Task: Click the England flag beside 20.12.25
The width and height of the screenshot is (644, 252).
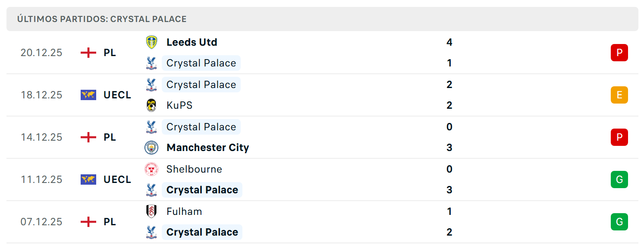Action: click(88, 53)
